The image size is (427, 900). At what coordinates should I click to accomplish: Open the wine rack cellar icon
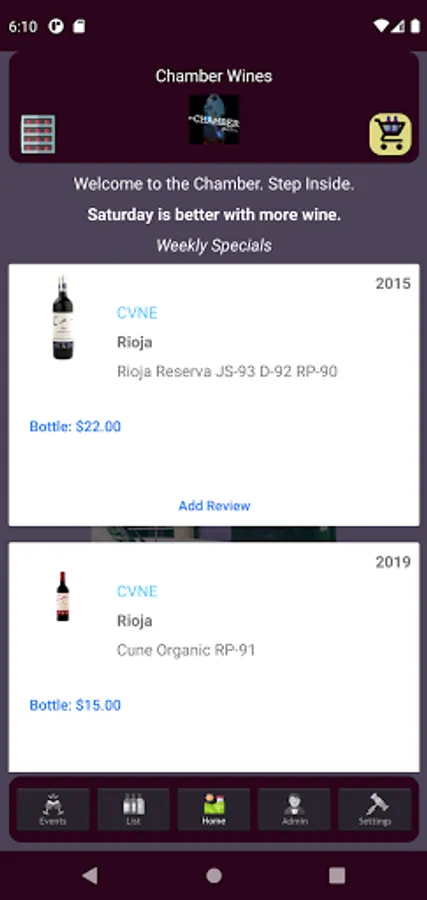click(x=38, y=134)
